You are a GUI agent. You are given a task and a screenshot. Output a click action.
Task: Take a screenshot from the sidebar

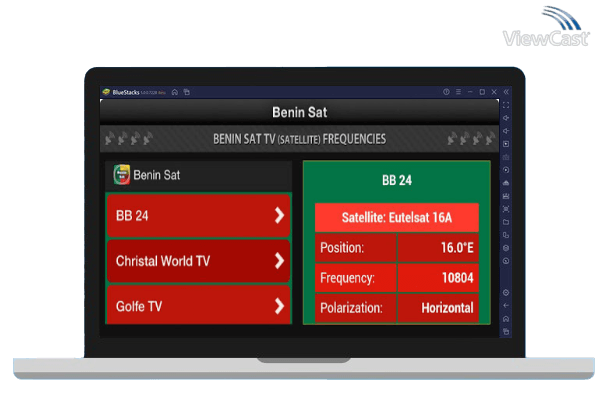click(506, 209)
